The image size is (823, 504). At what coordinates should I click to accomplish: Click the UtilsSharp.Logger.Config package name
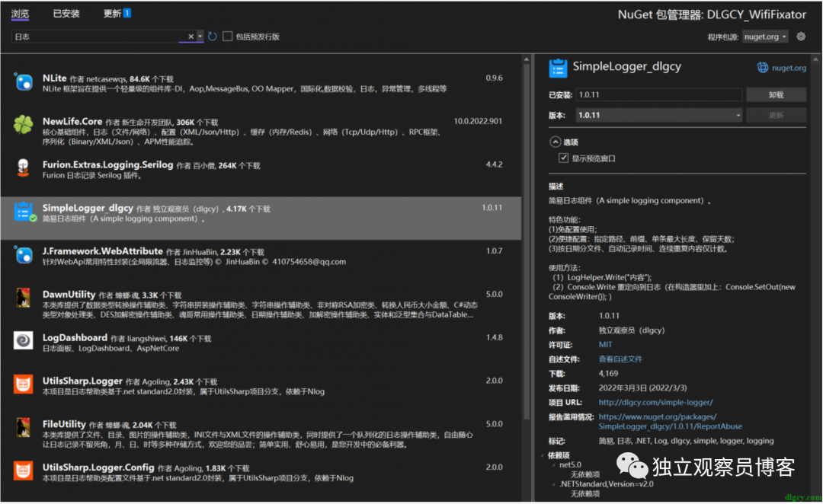coord(98,467)
